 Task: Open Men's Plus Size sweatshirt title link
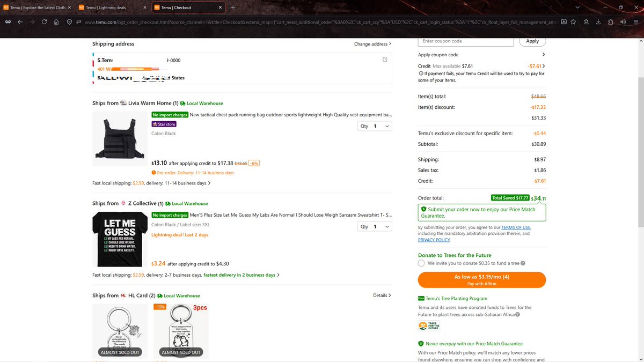tap(290, 215)
